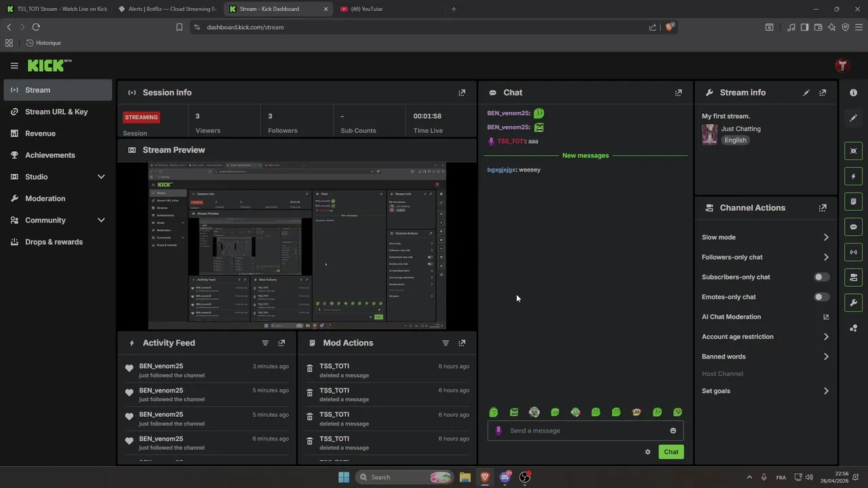Insert the last heart-eyes emote in row
Image resolution: width=868 pixels, height=488 pixels.
[677, 412]
